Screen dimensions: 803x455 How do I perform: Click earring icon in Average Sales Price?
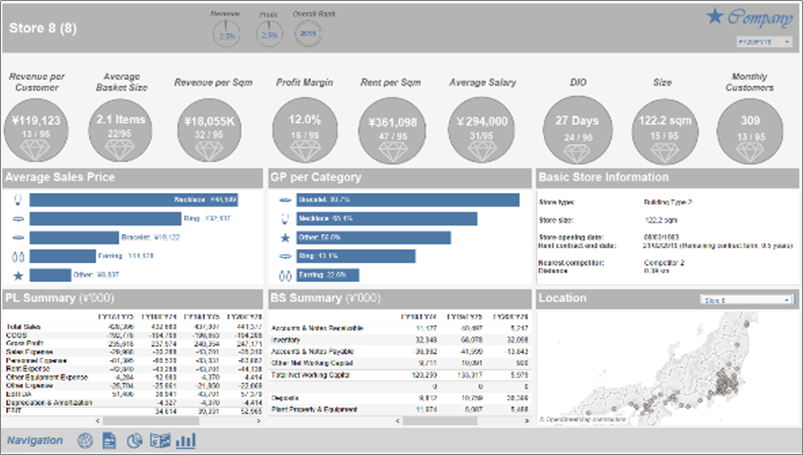pyautogui.click(x=17, y=256)
